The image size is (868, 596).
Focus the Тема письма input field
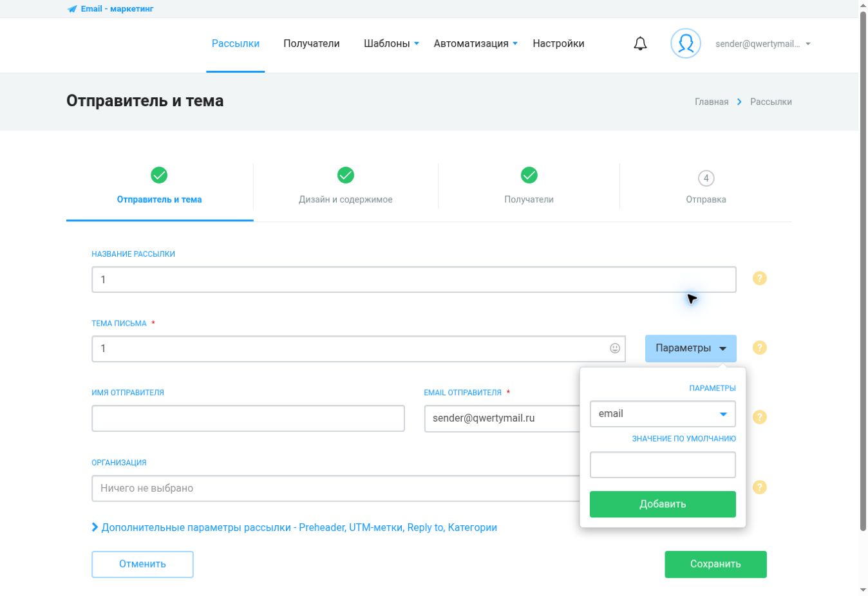coord(359,348)
